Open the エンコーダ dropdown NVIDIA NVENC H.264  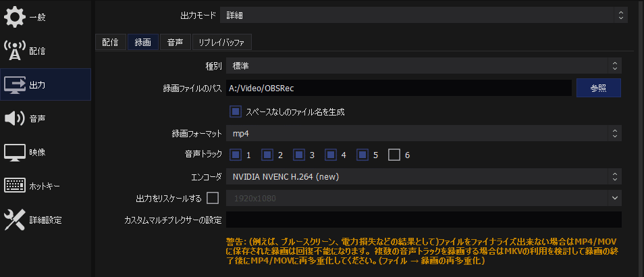click(x=424, y=177)
